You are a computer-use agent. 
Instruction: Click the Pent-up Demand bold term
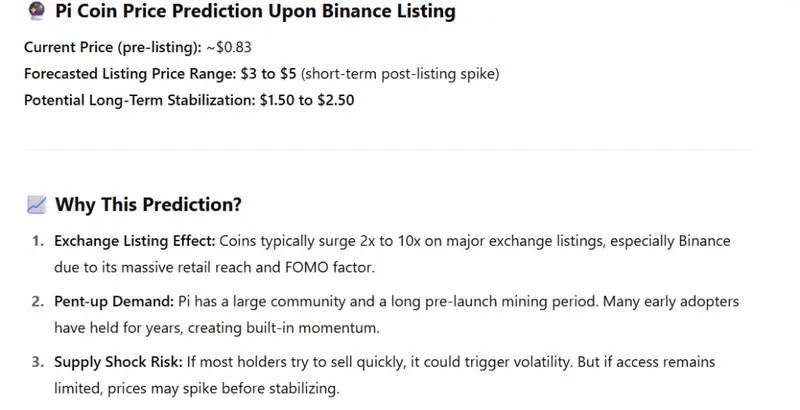point(114,301)
